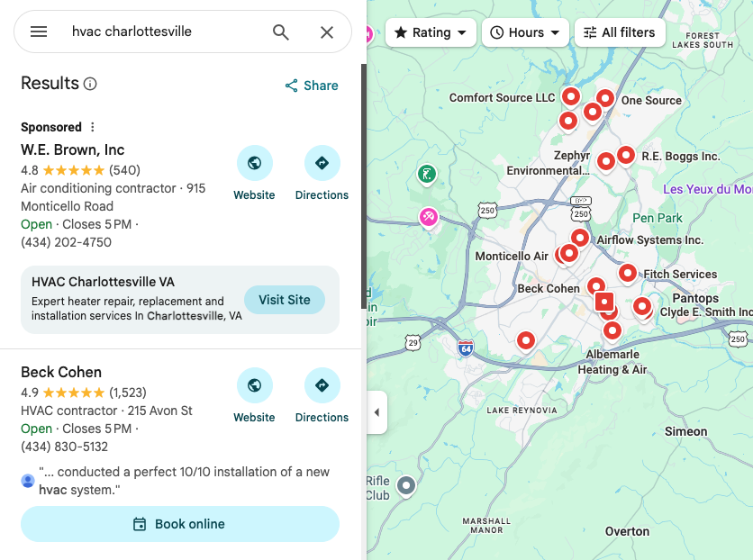The height and width of the screenshot is (560, 753).
Task: Click the green golf course map marker
Action: [426, 174]
